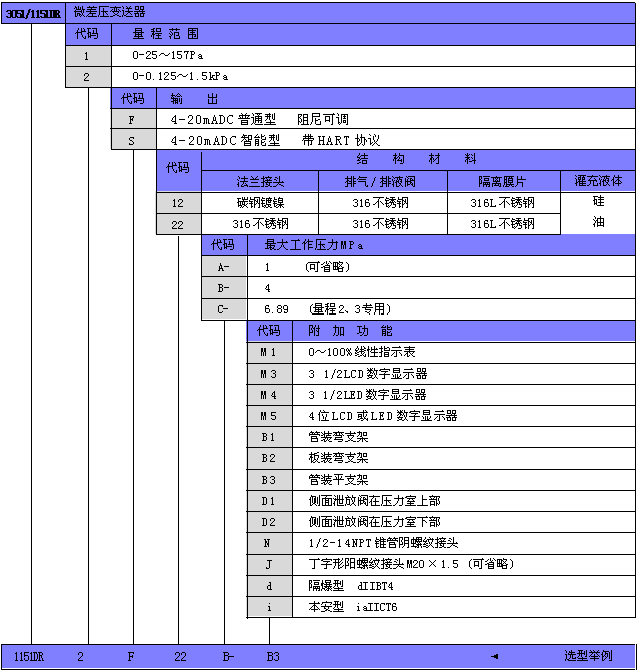
Task: Click material code 12 cell
Action: click(178, 203)
